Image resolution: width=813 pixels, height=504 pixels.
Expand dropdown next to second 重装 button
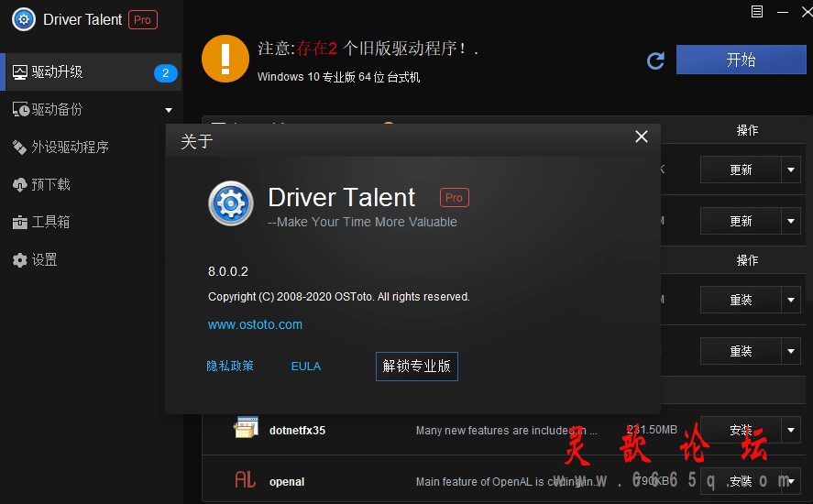click(791, 351)
